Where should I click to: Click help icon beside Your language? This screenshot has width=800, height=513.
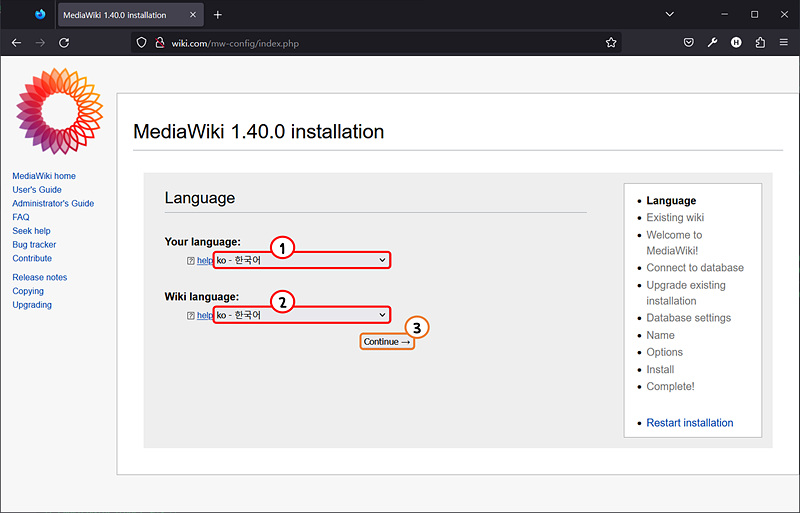pyautogui.click(x=191, y=261)
